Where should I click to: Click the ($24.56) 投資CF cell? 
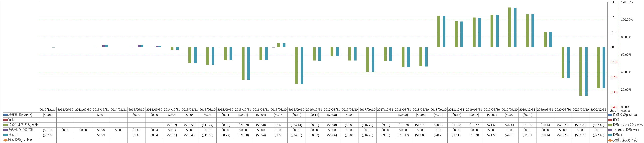coord(296,135)
